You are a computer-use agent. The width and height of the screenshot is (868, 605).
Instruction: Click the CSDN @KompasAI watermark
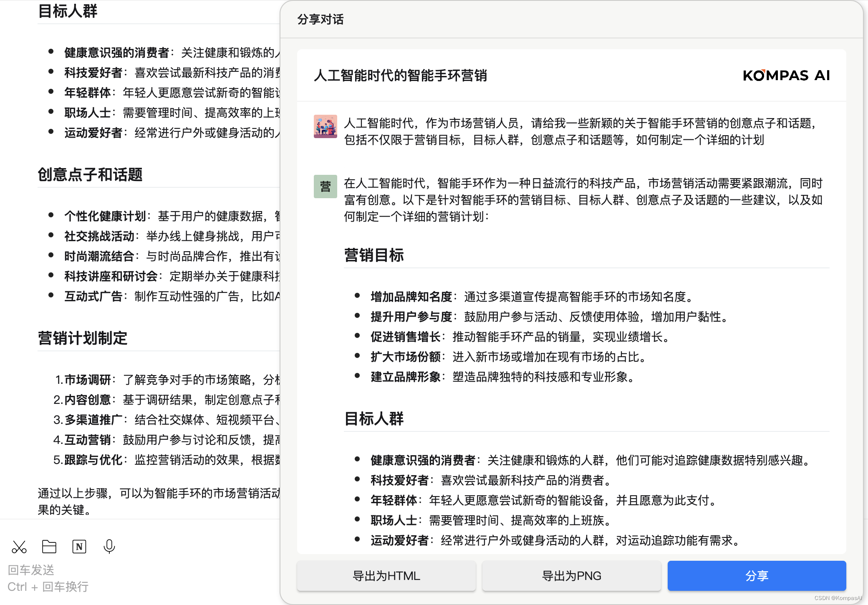coord(838,598)
